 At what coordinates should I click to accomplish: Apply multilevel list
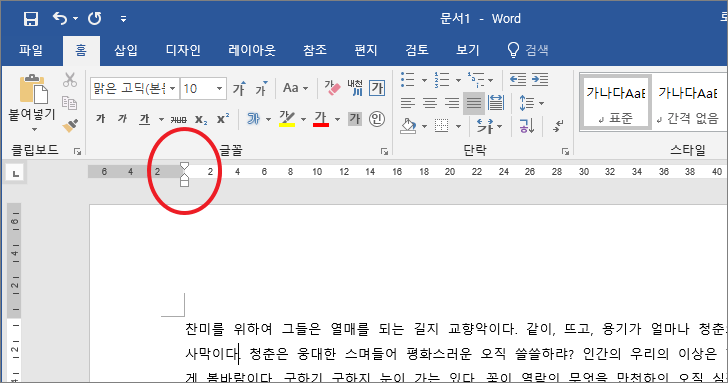pos(475,80)
